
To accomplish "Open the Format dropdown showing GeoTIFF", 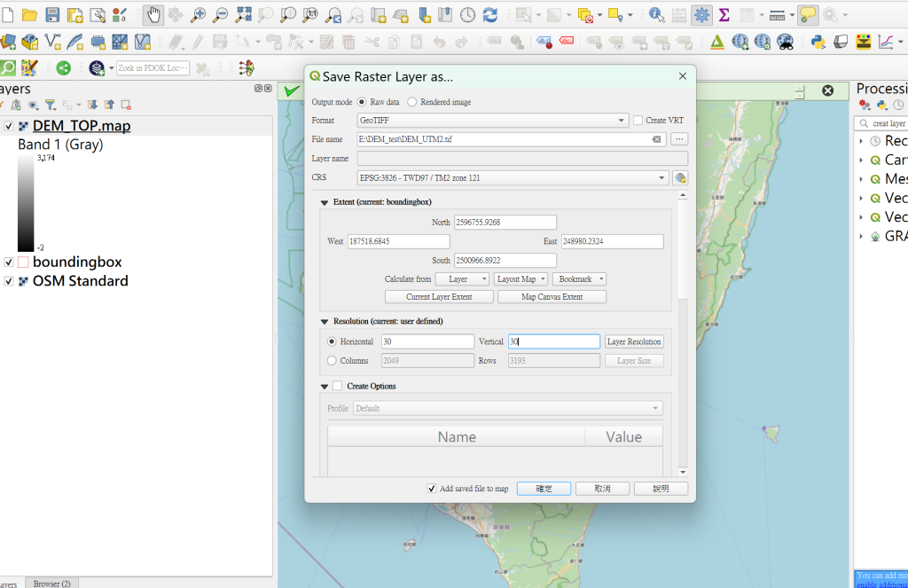I will 492,121.
